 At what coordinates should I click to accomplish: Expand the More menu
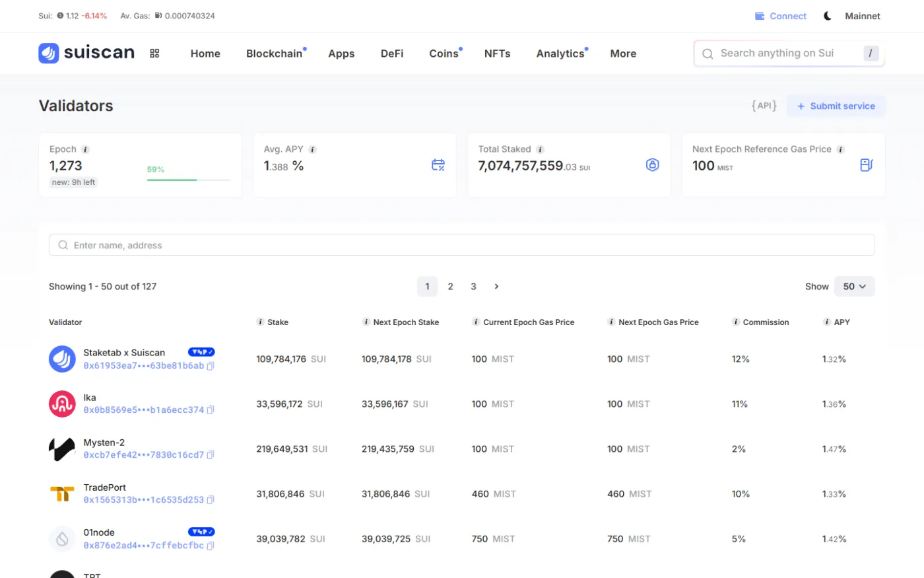(623, 54)
